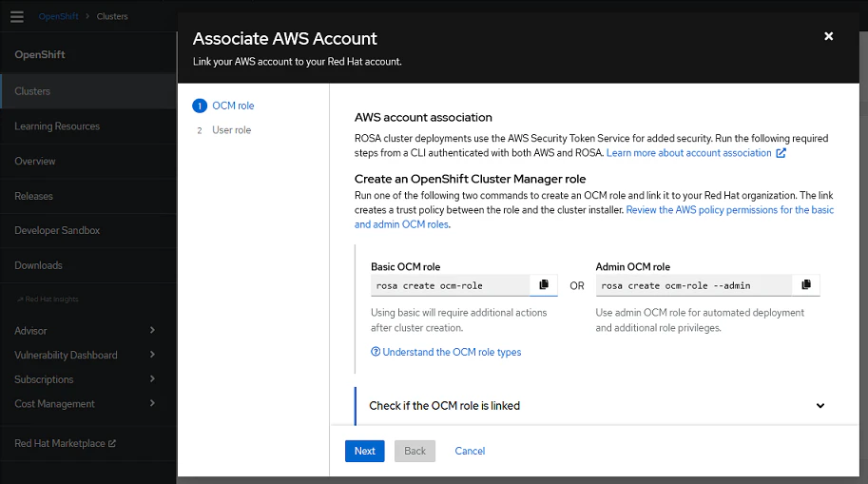
Task: Expand the Advisor sidebar section
Action: [153, 331]
